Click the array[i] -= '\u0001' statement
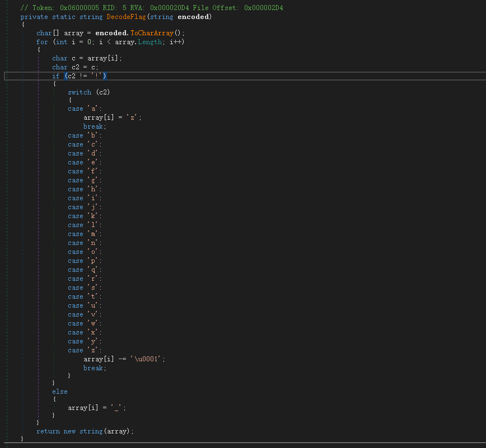Screen dimensions: 486x448 [x=124, y=359]
